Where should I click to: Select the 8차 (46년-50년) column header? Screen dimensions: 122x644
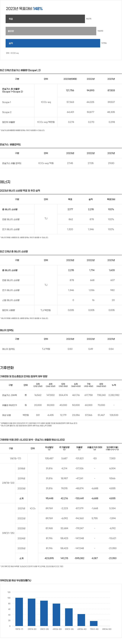click(101, 385)
